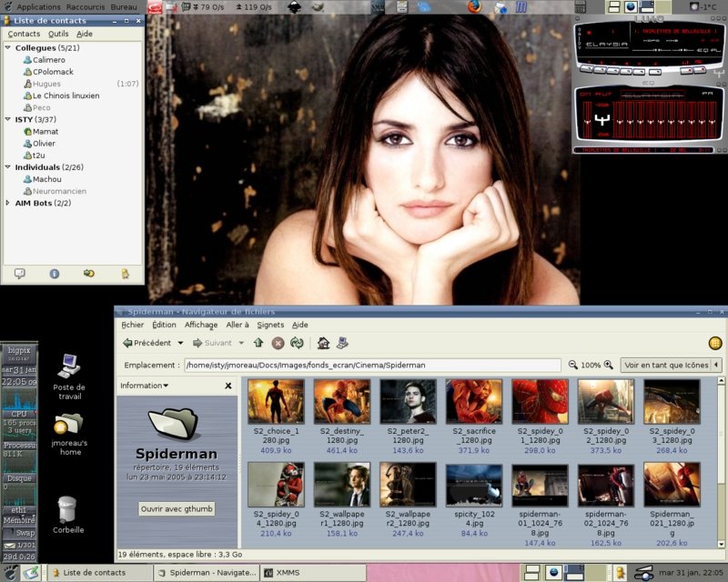Collapse the Collegues group in the contact list
The height and width of the screenshot is (582, 728).
pos(8,47)
